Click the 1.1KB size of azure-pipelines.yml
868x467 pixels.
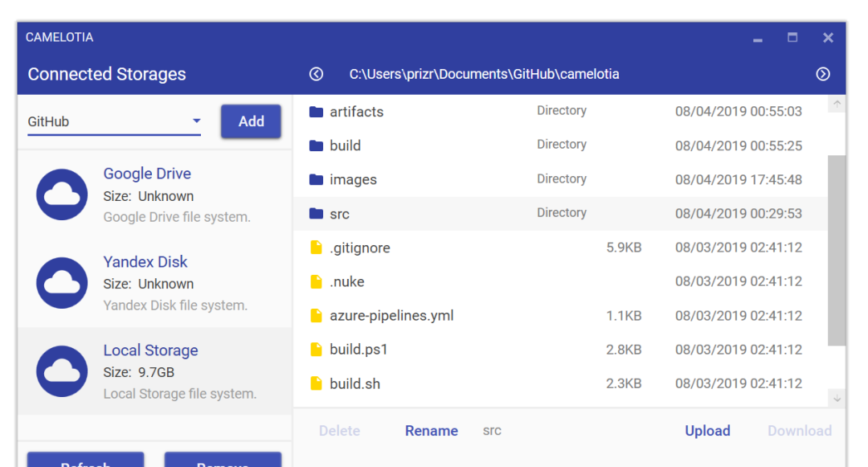[624, 315]
